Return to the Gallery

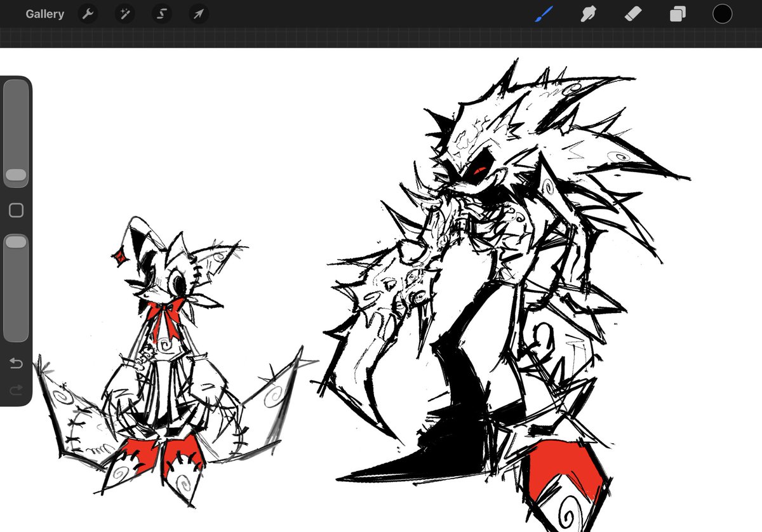pos(44,14)
